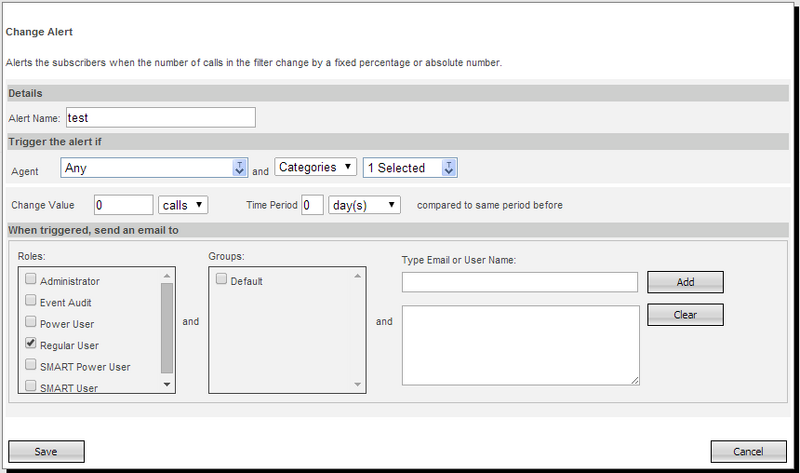Uncheck the Regular User role
Screen dimensions: 800x473
[x=31, y=343]
